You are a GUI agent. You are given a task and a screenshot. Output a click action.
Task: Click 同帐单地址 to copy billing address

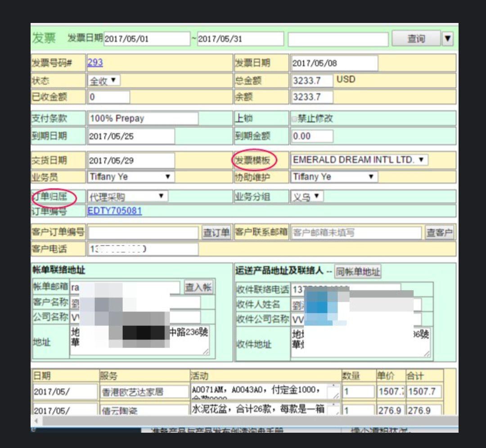pyautogui.click(x=358, y=272)
